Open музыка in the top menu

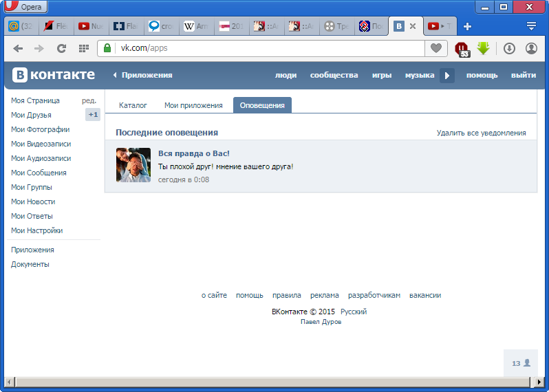(x=420, y=75)
